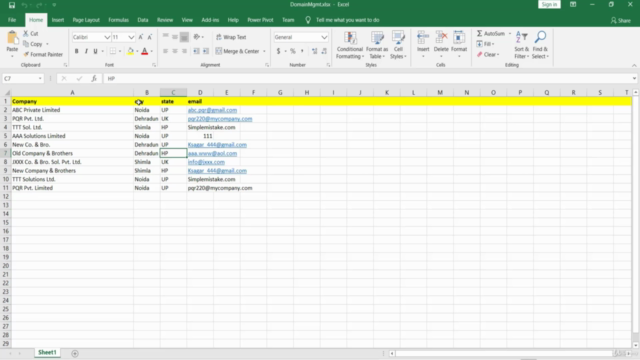Click Percent Style icon
Viewport: 640px width, 360px height.
pos(293,51)
